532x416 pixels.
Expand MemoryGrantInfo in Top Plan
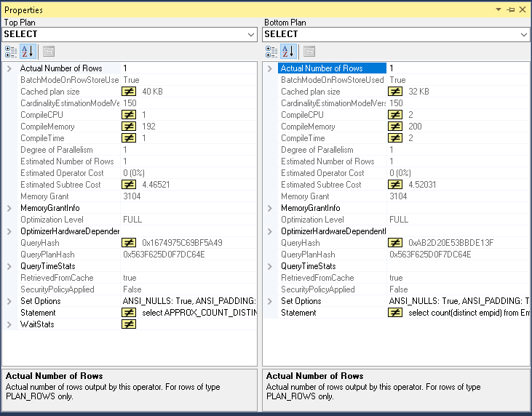9,208
